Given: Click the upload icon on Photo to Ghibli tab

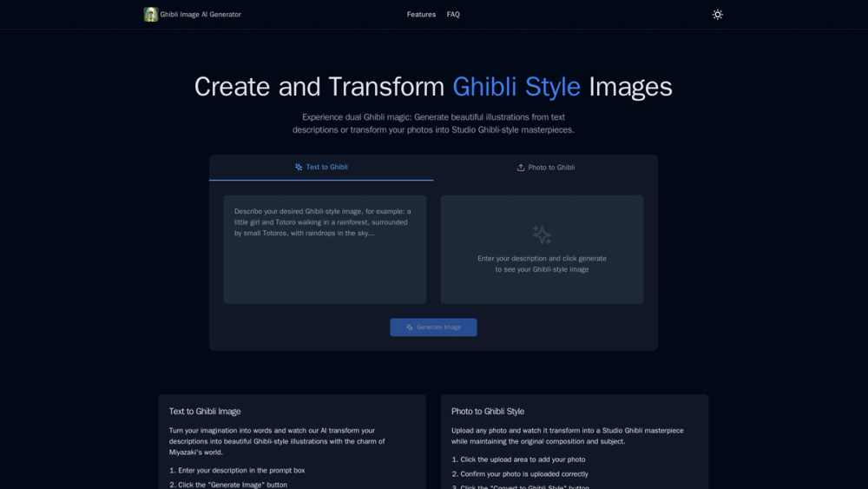Looking at the screenshot, I should pyautogui.click(x=520, y=168).
